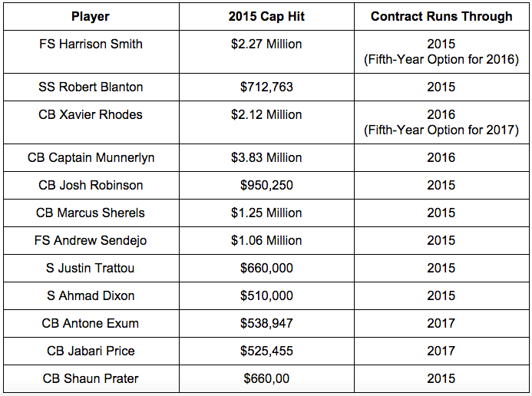Click the S Ahmad Dixon cell

tap(91, 295)
